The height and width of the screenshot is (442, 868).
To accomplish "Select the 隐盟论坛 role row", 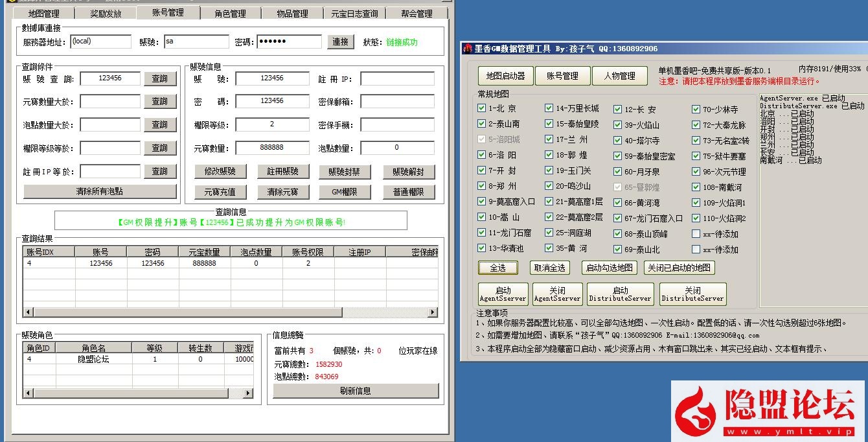I will pos(138,359).
